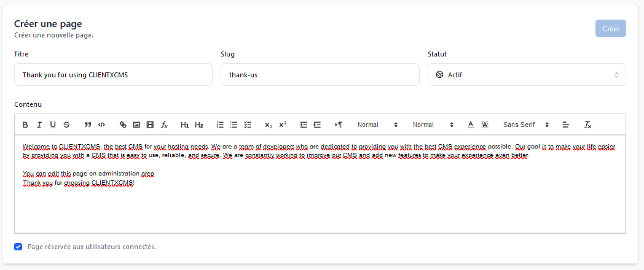Insert a hyperlink in content
The width and height of the screenshot is (644, 270).
[123, 125]
